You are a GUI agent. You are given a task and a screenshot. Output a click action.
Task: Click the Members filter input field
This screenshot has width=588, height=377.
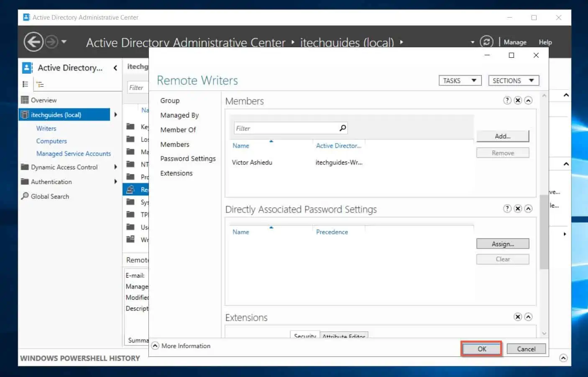click(x=286, y=128)
